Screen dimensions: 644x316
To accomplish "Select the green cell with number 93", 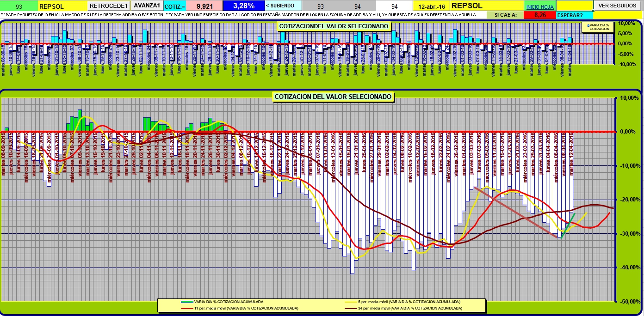I will (19, 6).
